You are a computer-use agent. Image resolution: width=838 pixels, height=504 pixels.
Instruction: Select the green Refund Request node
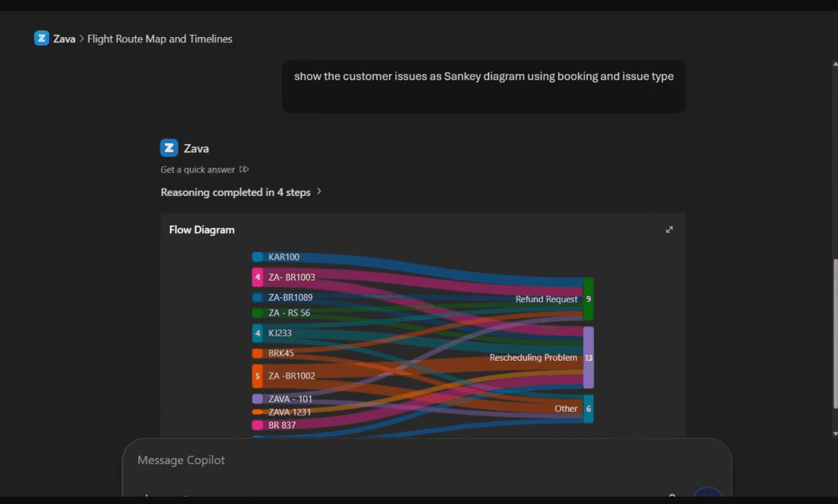pos(589,299)
